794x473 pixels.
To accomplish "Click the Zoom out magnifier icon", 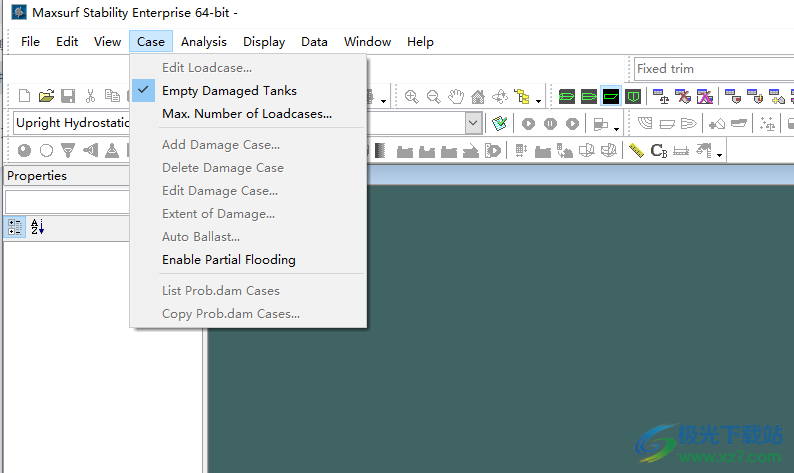I will 433,96.
